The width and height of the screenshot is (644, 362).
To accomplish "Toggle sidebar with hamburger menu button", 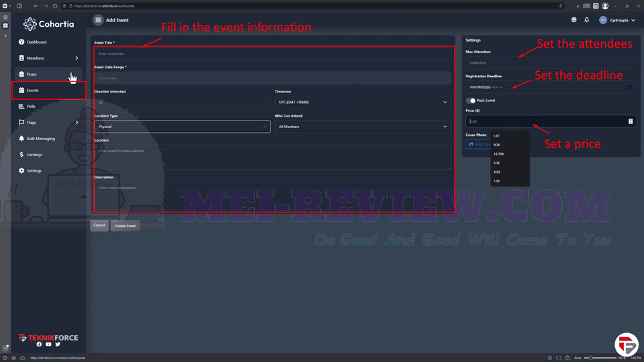I will pos(98,19).
